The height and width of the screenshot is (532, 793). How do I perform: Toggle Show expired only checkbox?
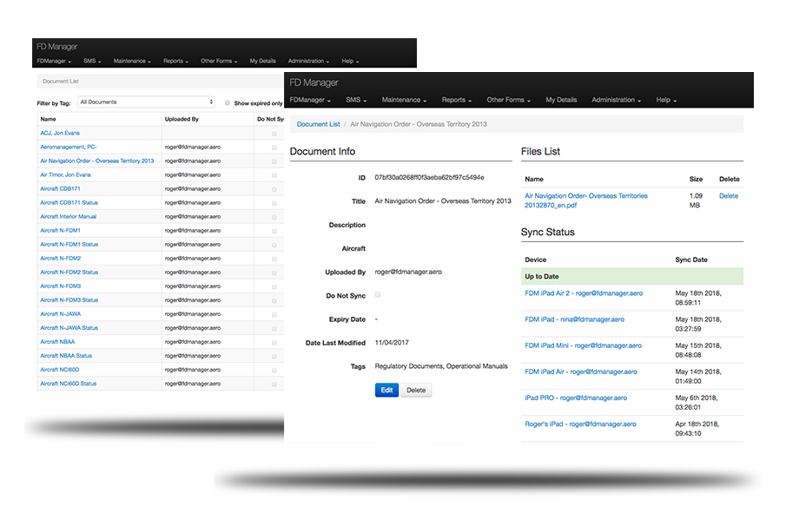pos(227,103)
